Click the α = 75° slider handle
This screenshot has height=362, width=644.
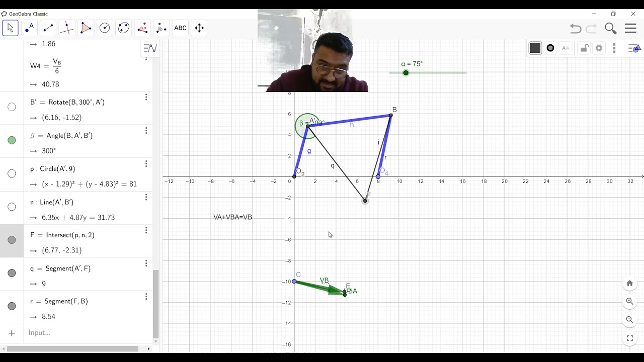coord(406,73)
